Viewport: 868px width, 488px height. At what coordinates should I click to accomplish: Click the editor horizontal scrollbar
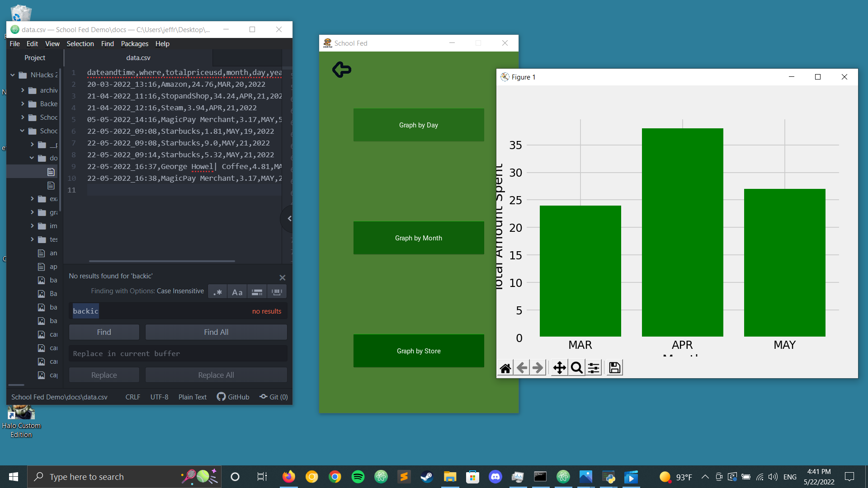[x=162, y=261]
